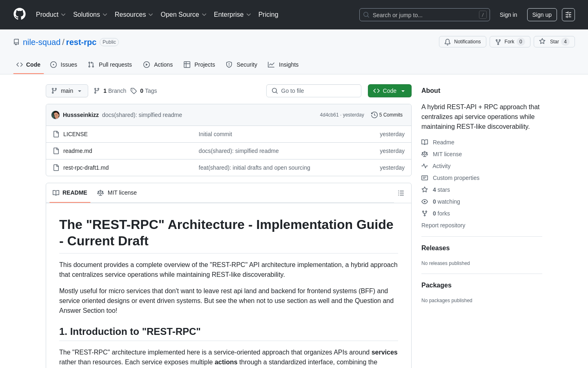Expand the Resources menu

[x=134, y=14]
